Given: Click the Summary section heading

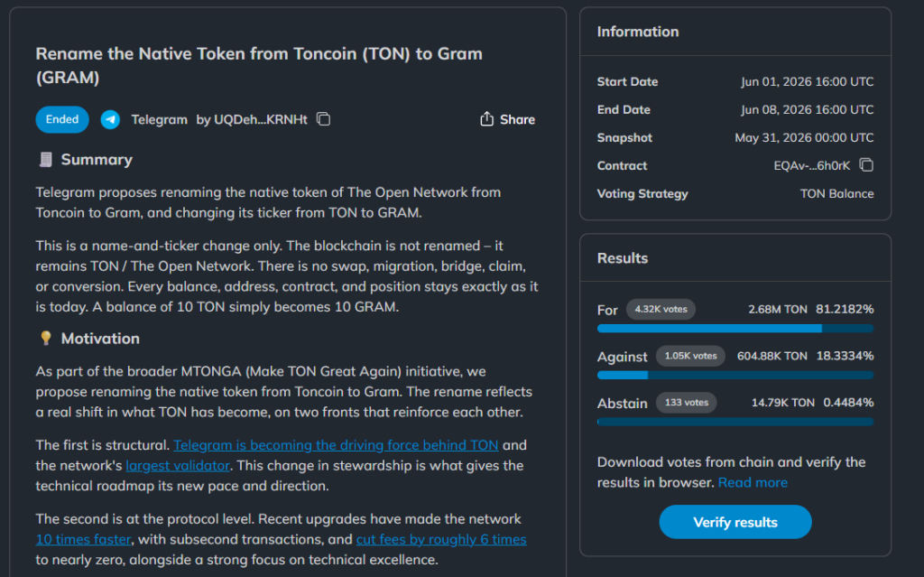Looking at the screenshot, I should (97, 160).
